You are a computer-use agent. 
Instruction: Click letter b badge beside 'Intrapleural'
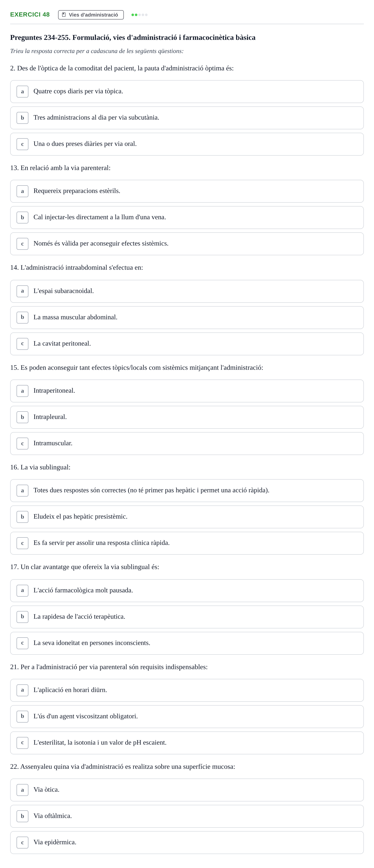click(x=22, y=417)
